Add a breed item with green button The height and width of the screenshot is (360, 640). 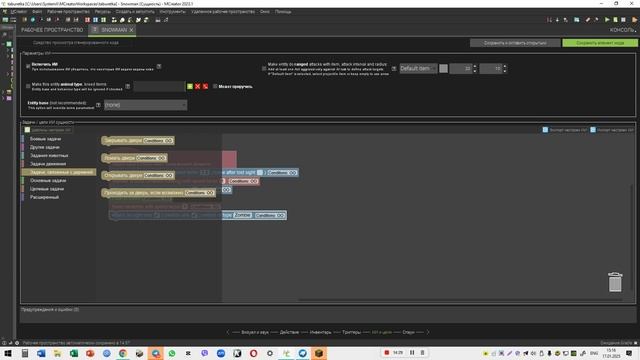[x=190, y=87]
